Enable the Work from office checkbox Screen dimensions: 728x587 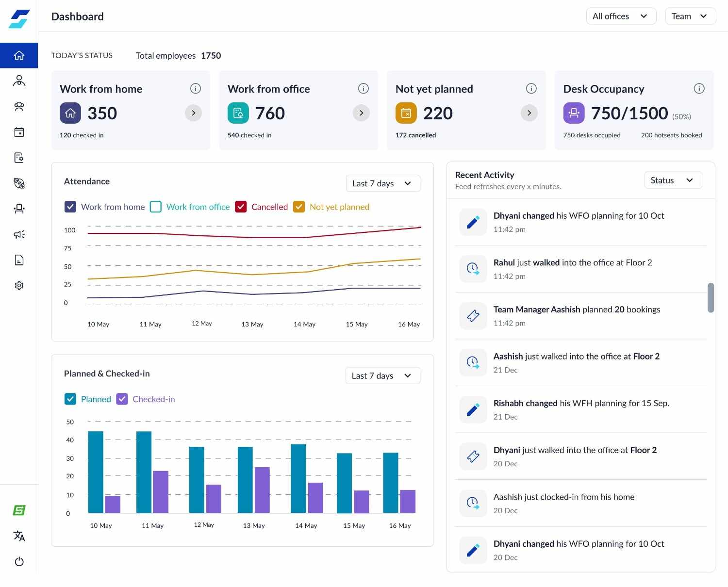(x=156, y=207)
